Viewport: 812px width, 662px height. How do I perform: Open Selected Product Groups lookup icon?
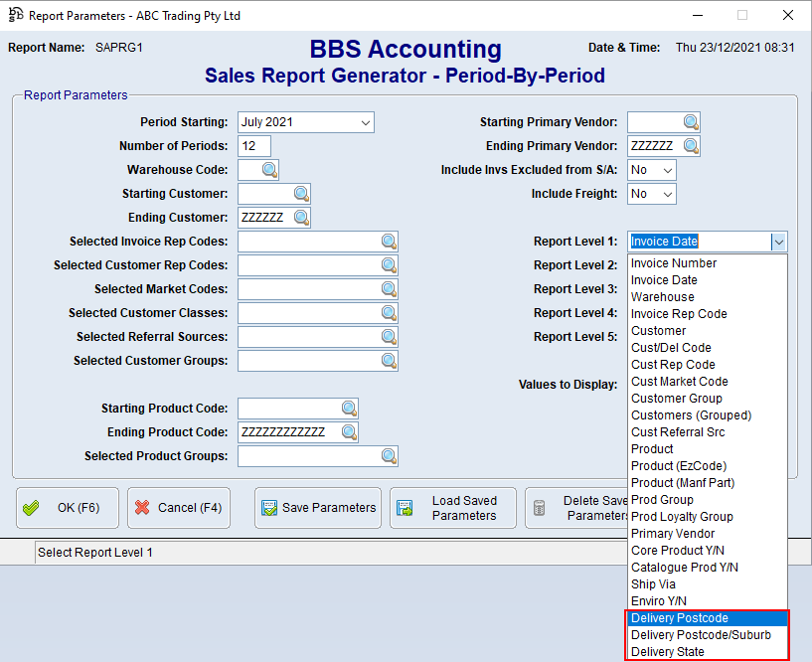click(389, 456)
